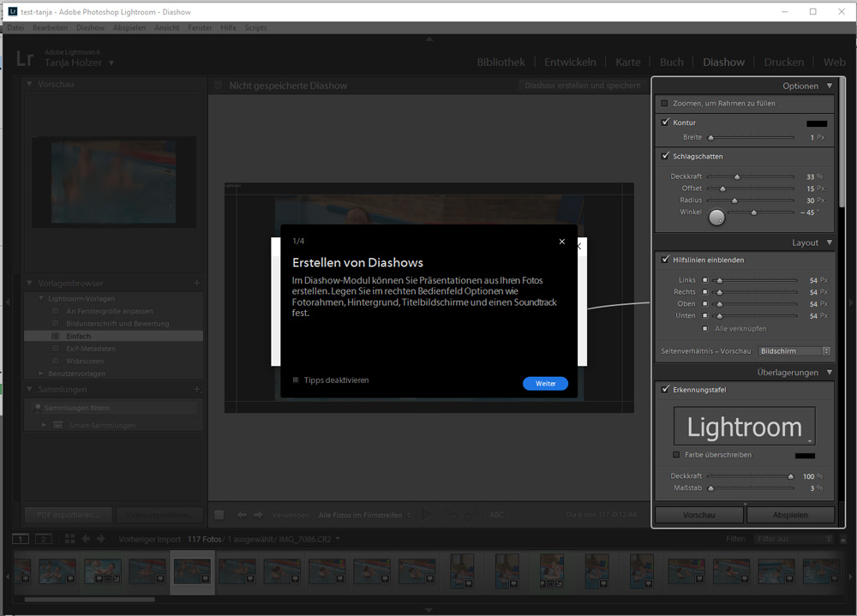Click the main window display 1 icon
The image size is (857, 616).
pyautogui.click(x=21, y=539)
